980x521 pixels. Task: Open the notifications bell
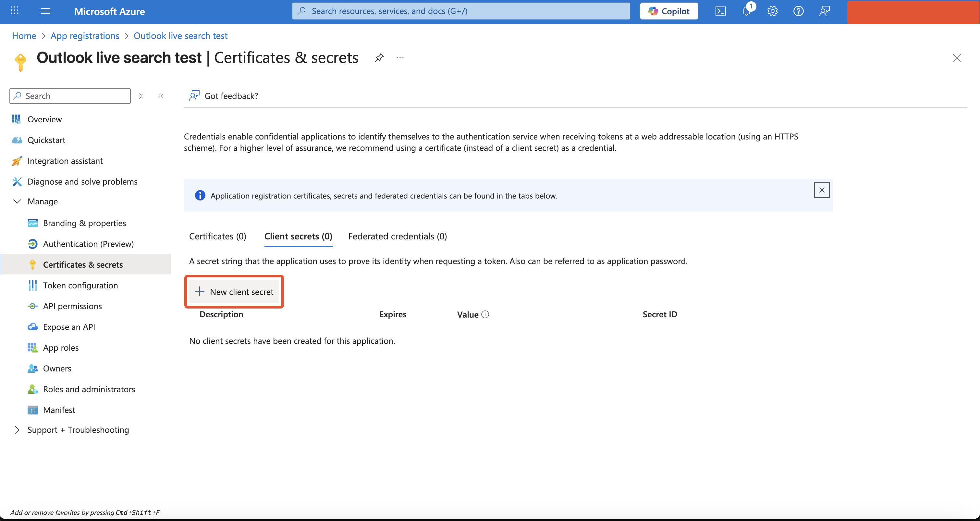[746, 11]
